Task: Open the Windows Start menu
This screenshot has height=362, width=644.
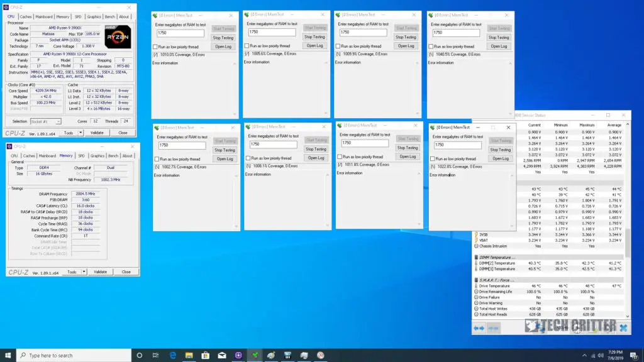Action: pos(8,355)
